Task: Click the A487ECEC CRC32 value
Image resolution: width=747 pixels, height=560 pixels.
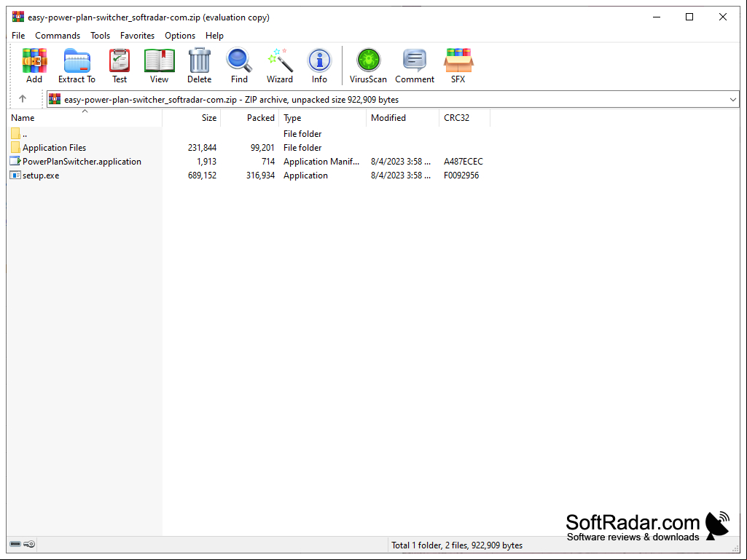Action: 463,162
